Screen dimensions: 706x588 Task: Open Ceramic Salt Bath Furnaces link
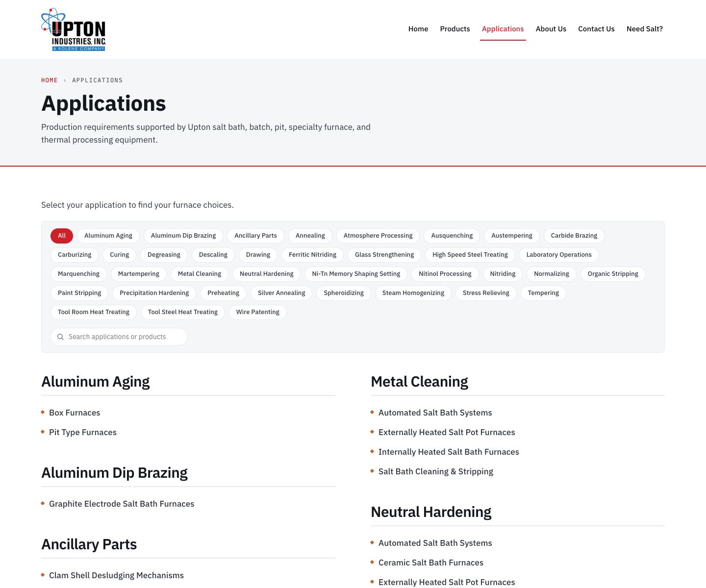pos(431,563)
